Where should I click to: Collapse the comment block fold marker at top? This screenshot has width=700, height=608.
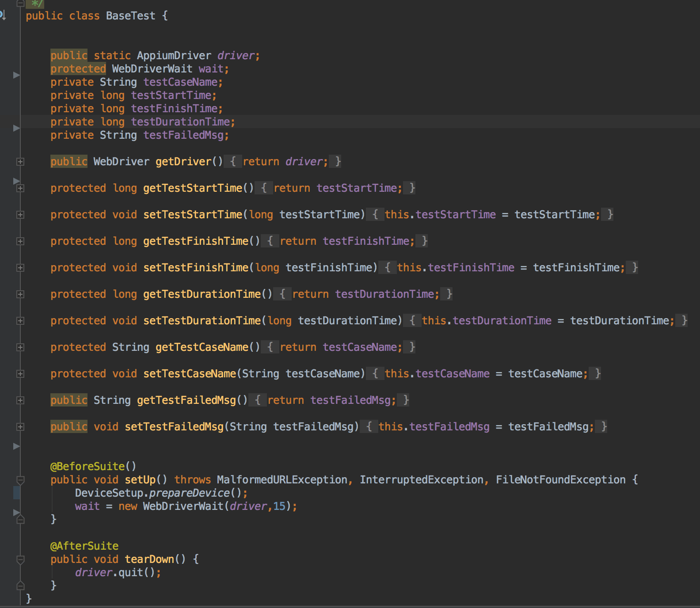(20, 3)
